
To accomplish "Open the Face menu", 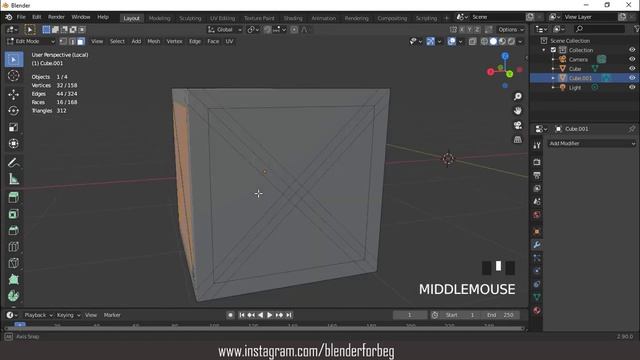I will click(x=213, y=41).
